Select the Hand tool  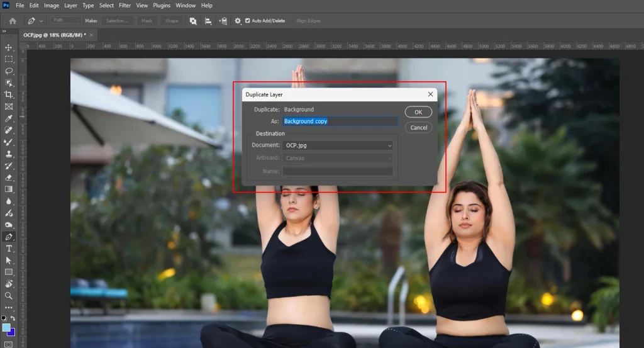pyautogui.click(x=9, y=284)
